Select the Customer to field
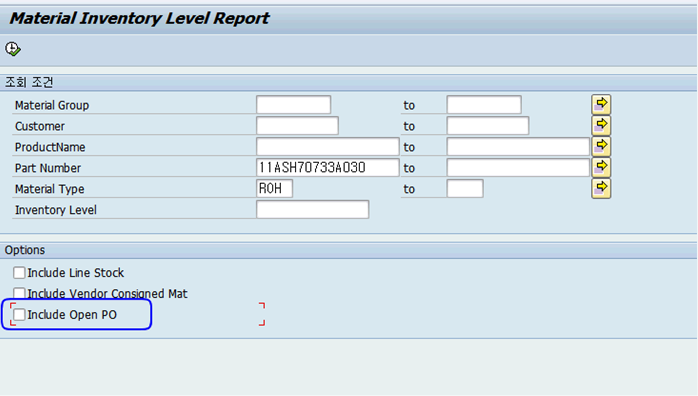 [x=488, y=126]
